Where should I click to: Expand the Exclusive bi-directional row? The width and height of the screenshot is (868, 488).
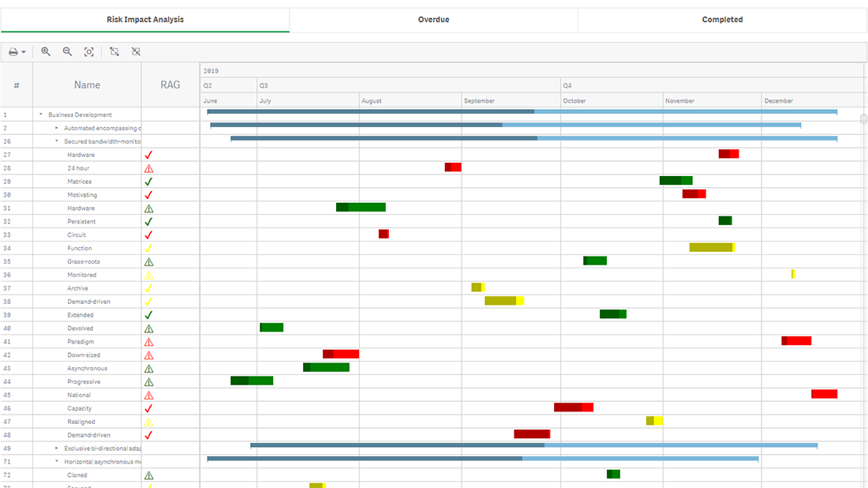(x=57, y=448)
